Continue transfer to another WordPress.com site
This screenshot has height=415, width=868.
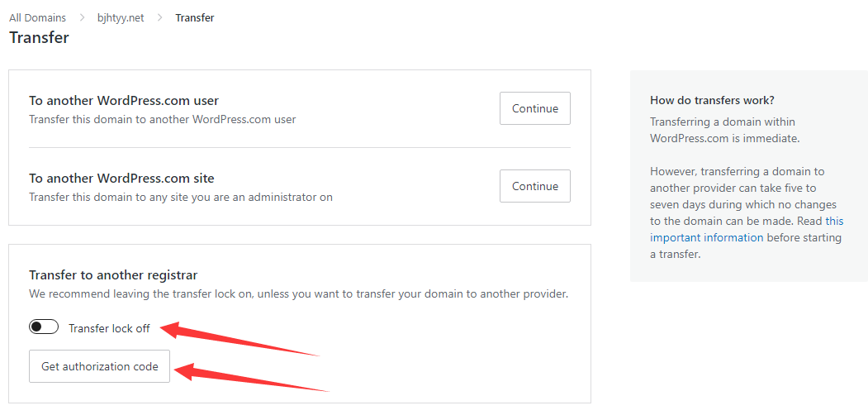coord(534,186)
